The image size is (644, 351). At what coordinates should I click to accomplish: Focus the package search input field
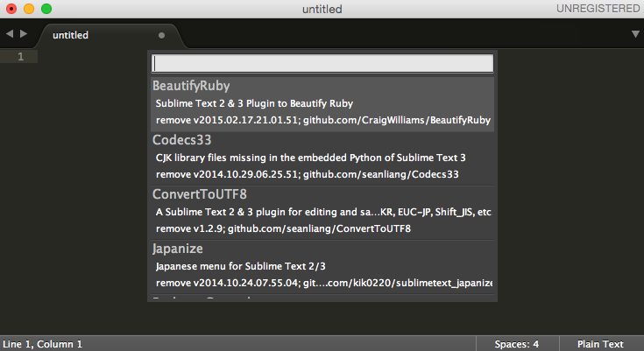pyautogui.click(x=322, y=64)
